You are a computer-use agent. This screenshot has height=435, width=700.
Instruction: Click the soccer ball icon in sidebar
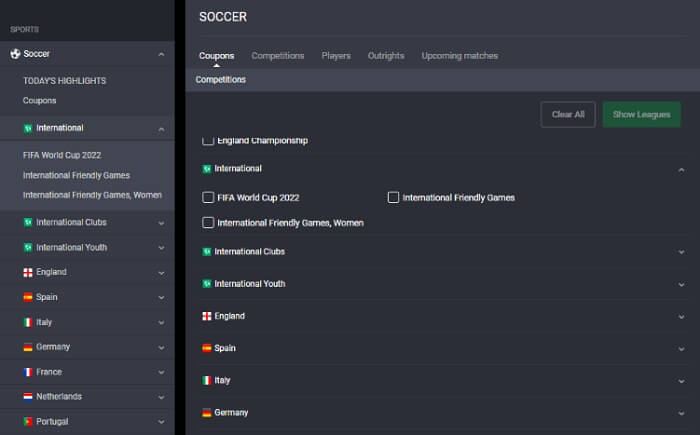click(15, 54)
